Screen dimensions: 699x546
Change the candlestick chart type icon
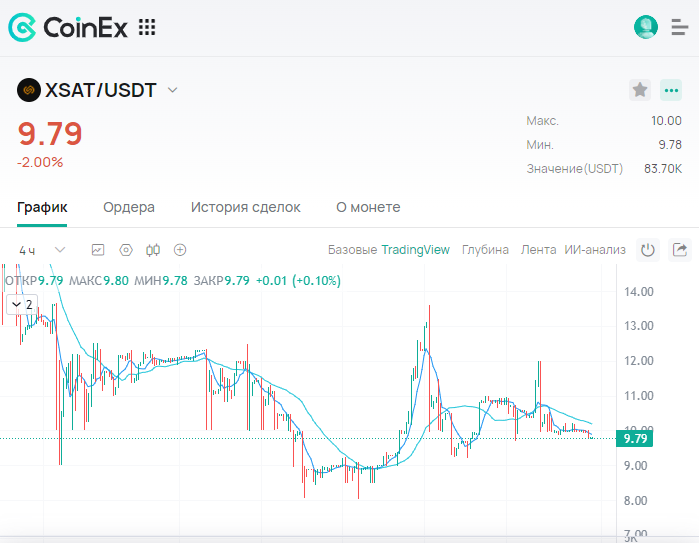click(x=153, y=250)
